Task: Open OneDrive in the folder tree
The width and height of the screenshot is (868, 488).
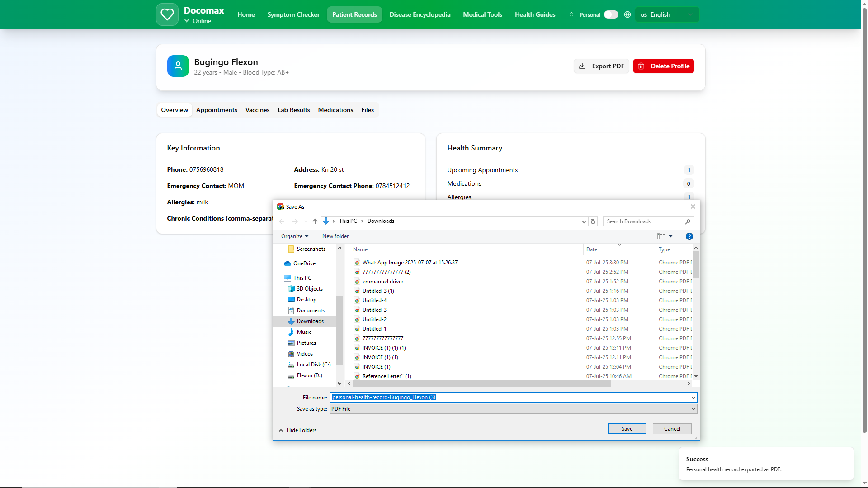Action: 304,263
